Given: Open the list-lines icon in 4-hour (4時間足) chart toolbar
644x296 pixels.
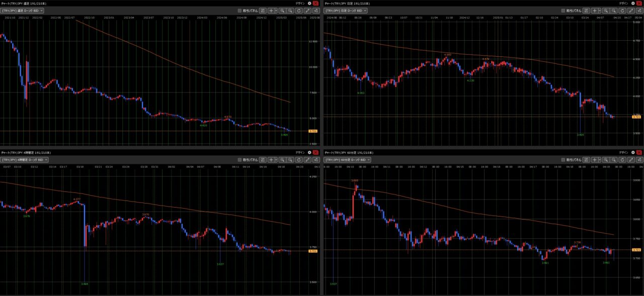Looking at the screenshot, I should coord(263,159).
